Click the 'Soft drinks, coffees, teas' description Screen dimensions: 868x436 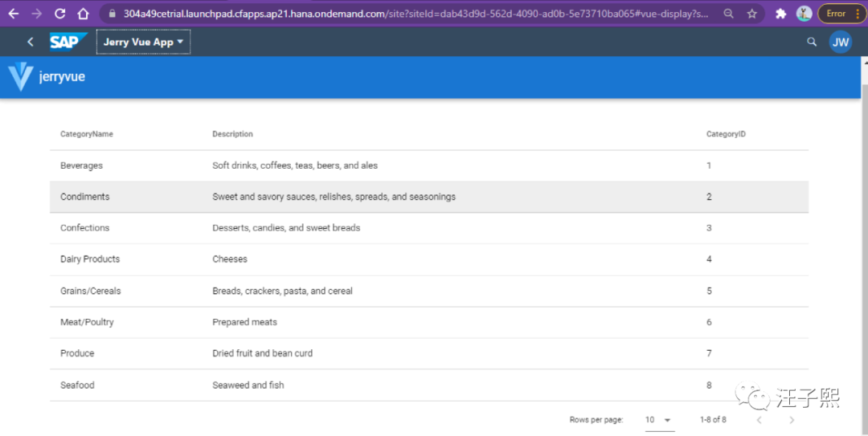click(295, 165)
